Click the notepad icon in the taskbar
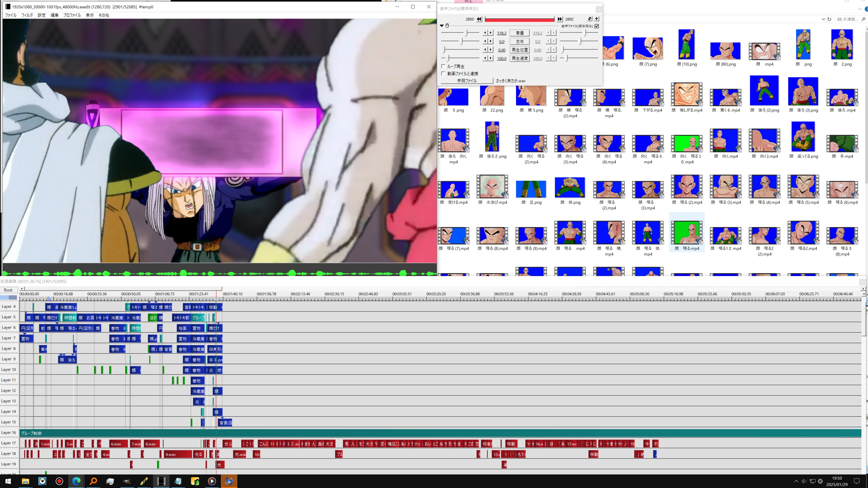868x488 pixels. click(x=178, y=481)
